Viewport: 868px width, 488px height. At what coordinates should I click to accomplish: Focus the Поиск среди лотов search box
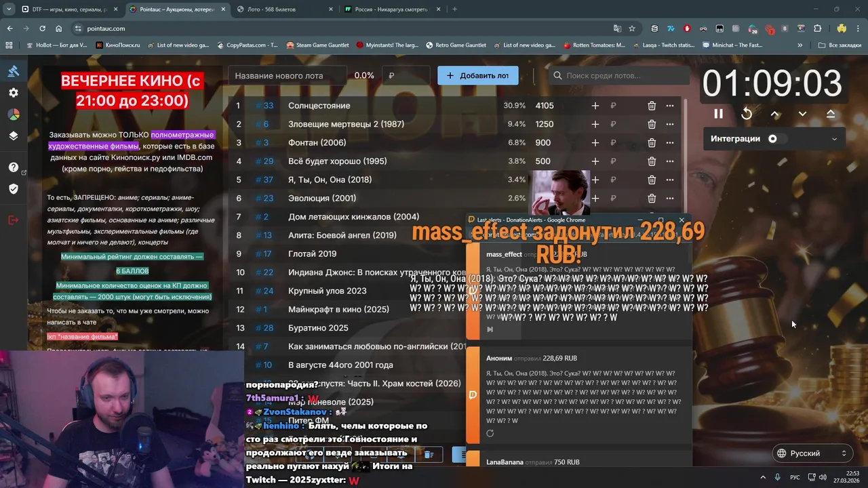pos(618,75)
